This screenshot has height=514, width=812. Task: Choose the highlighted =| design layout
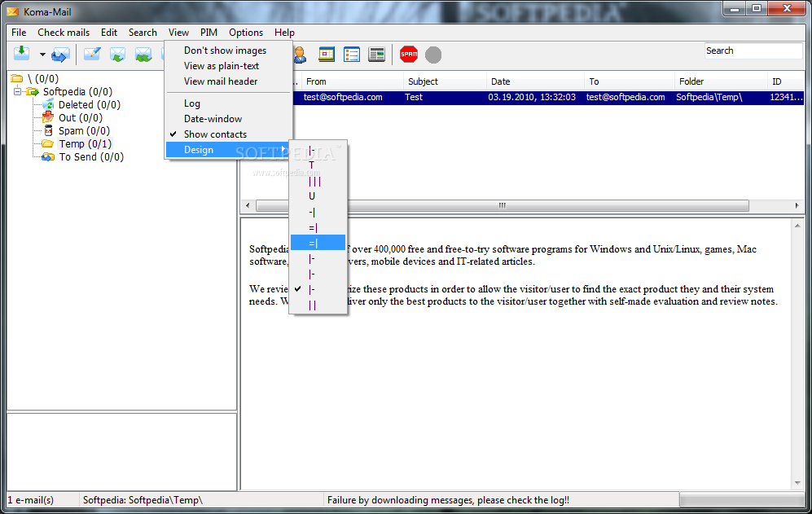[x=318, y=243]
